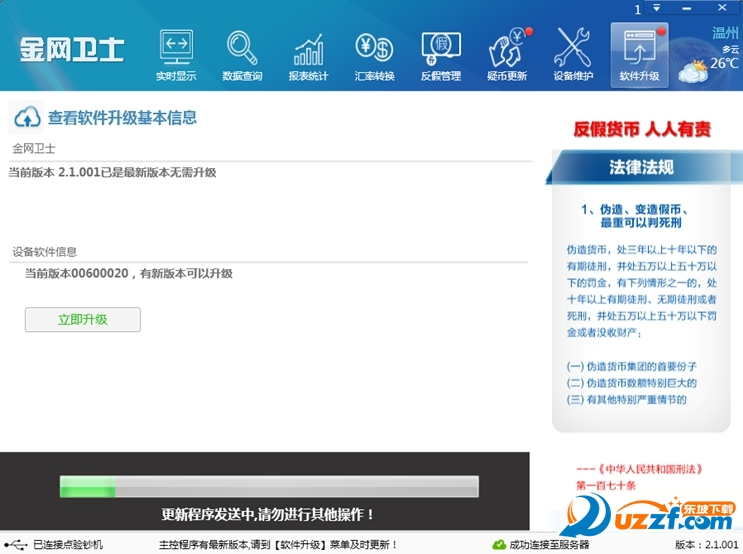
Task: Click the 第一百七十条 article reference
Action: point(606,485)
